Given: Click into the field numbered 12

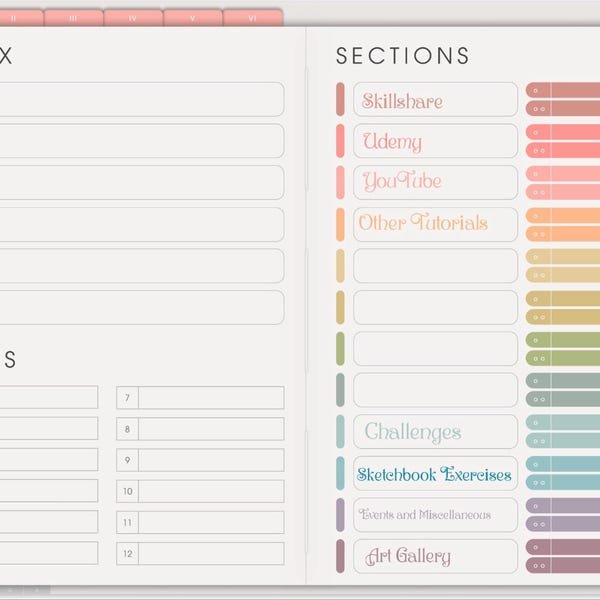Looking at the screenshot, I should pyautogui.click(x=211, y=554).
